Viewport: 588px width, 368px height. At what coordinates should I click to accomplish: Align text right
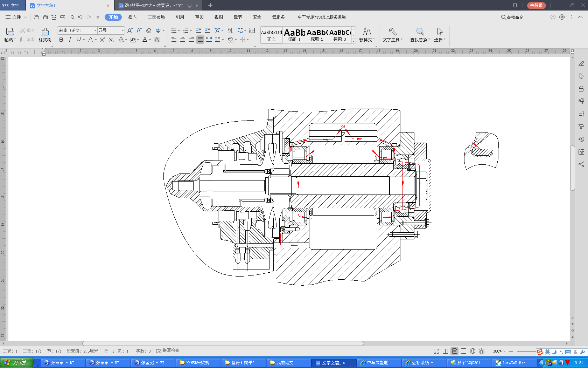(x=191, y=40)
